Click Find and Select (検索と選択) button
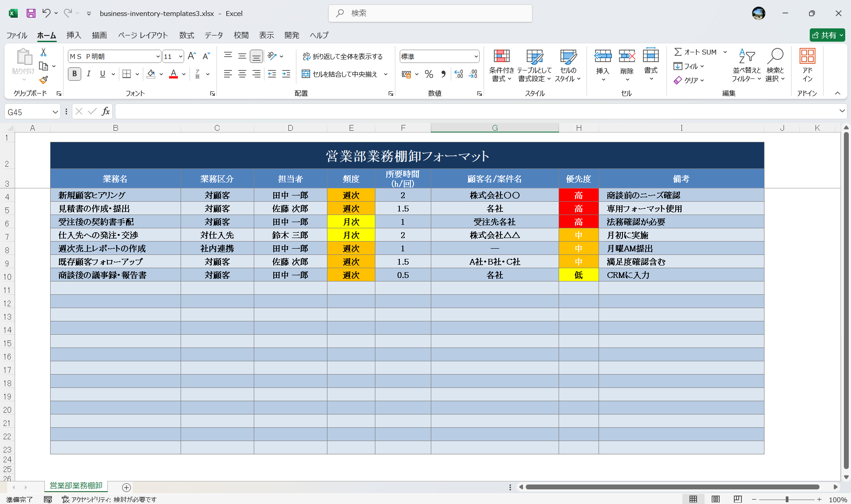851x504 pixels. click(775, 65)
